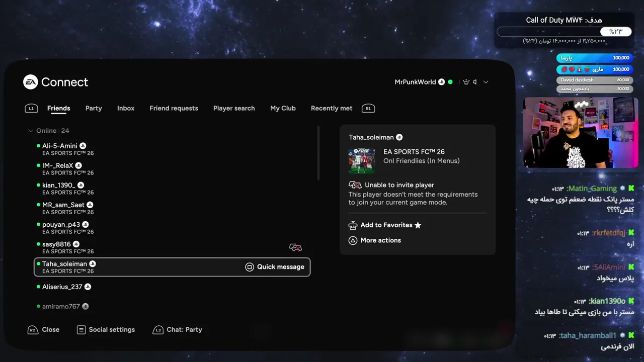Click the EA SPORTS FC 26 cover thumbnail
This screenshot has width=644, height=362.
[362, 160]
